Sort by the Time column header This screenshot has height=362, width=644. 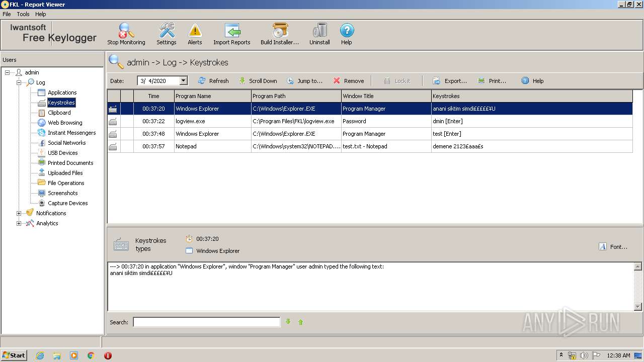[153, 96]
